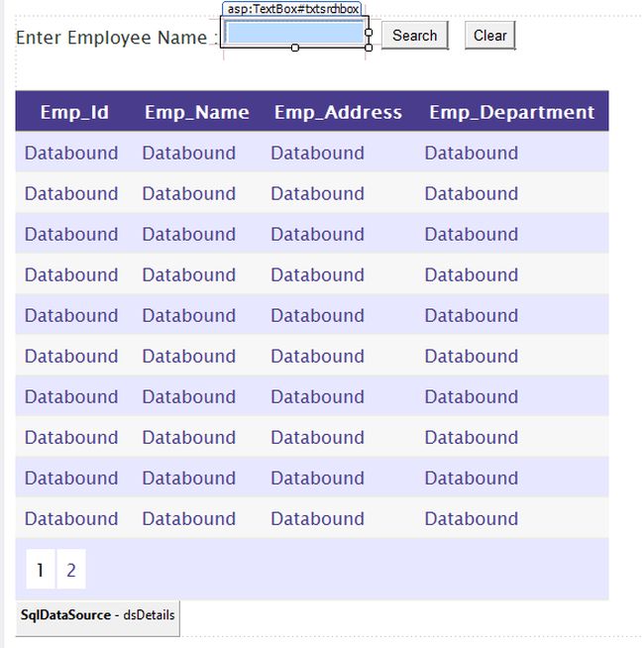
Task: Click the Emp_Address column header
Action: [338, 112]
